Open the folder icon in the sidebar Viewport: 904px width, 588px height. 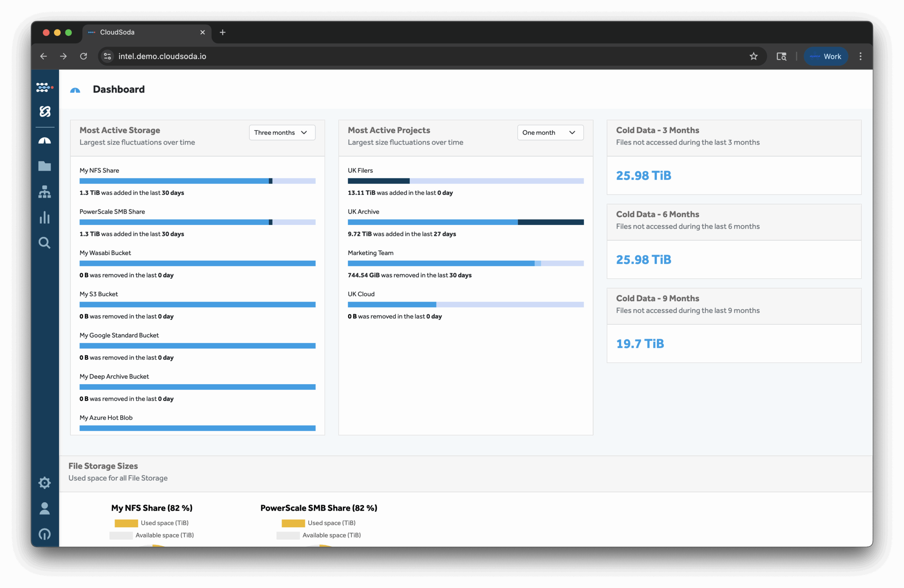44,166
